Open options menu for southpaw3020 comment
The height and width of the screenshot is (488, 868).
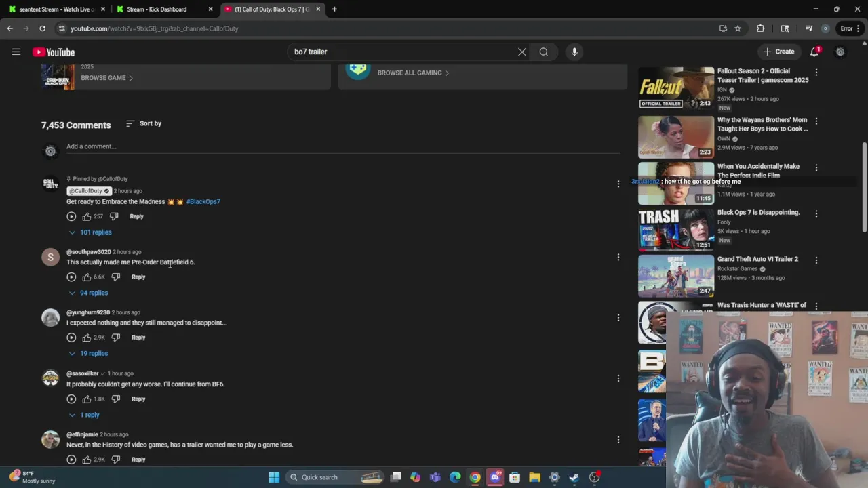(618, 257)
